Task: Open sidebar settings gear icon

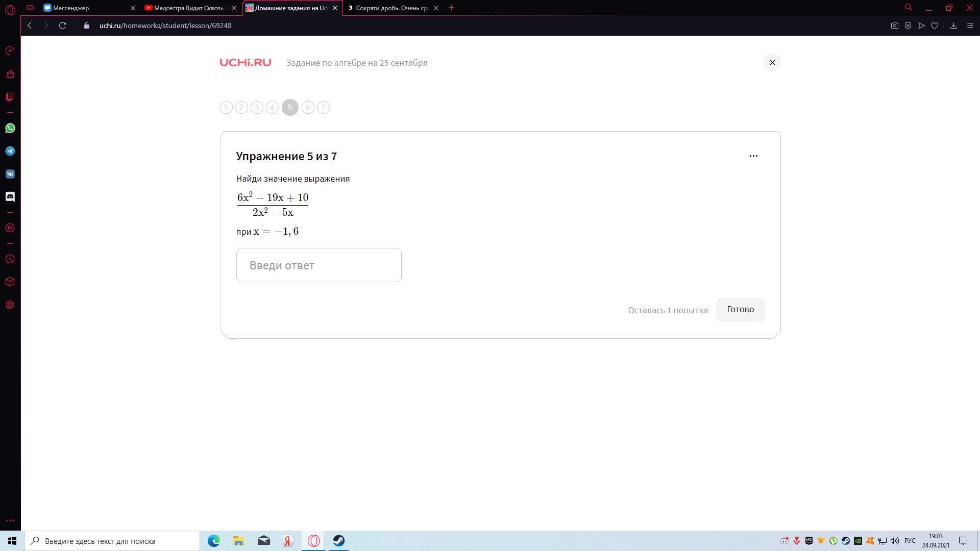Action: [x=10, y=305]
